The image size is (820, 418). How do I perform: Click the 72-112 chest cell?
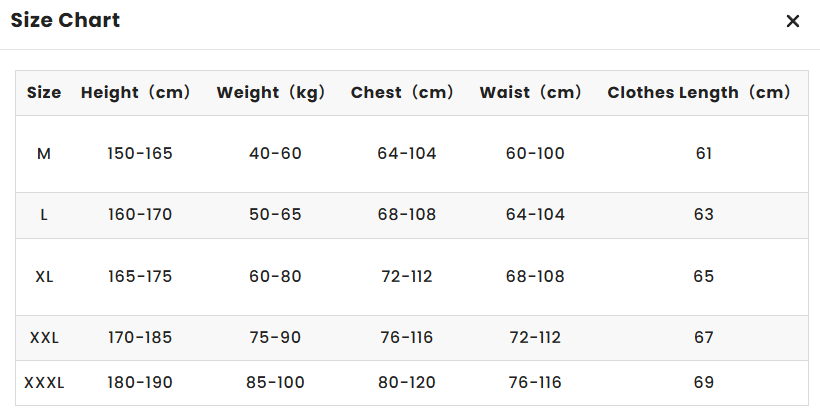click(x=407, y=277)
